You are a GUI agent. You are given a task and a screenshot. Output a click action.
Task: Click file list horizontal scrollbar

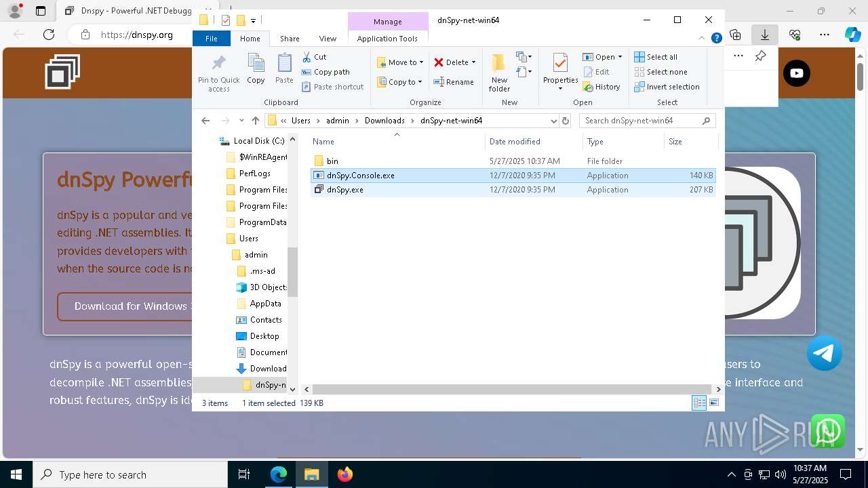513,389
